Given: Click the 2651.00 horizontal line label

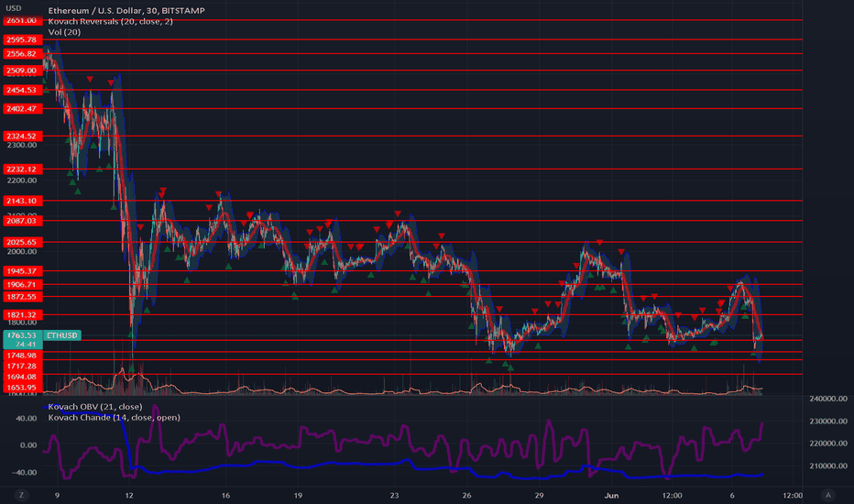Looking at the screenshot, I should [22, 20].
